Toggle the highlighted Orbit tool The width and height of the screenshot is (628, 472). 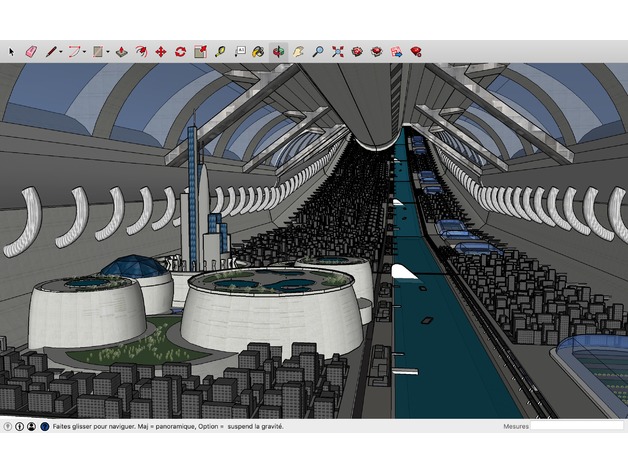[x=278, y=51]
